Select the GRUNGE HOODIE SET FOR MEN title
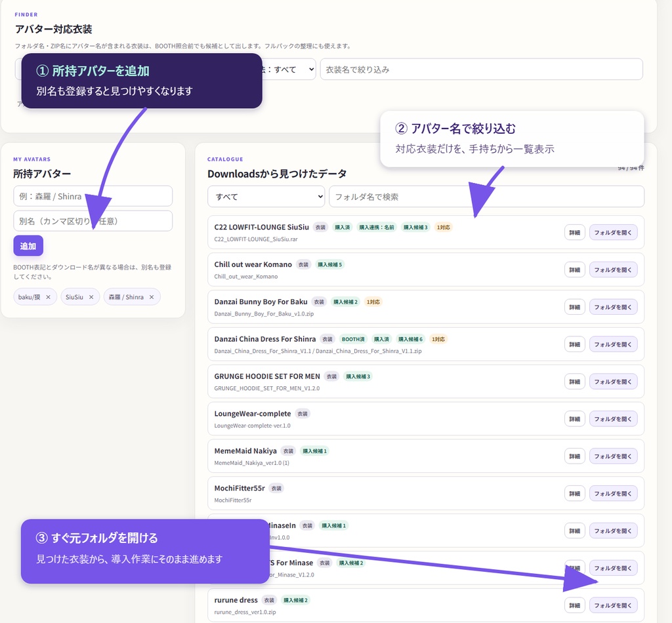Image resolution: width=672 pixels, height=623 pixels. pyautogui.click(x=267, y=376)
